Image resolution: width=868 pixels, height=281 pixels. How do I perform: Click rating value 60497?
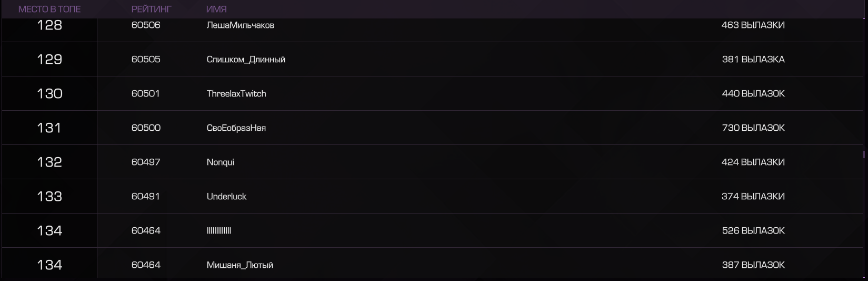pos(146,162)
